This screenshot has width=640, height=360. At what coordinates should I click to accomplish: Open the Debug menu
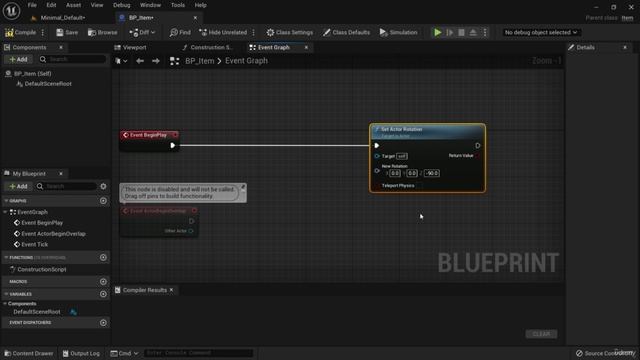click(x=122, y=5)
